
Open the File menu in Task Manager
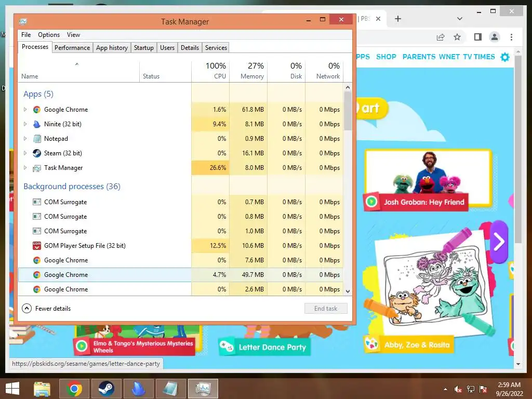click(x=26, y=35)
